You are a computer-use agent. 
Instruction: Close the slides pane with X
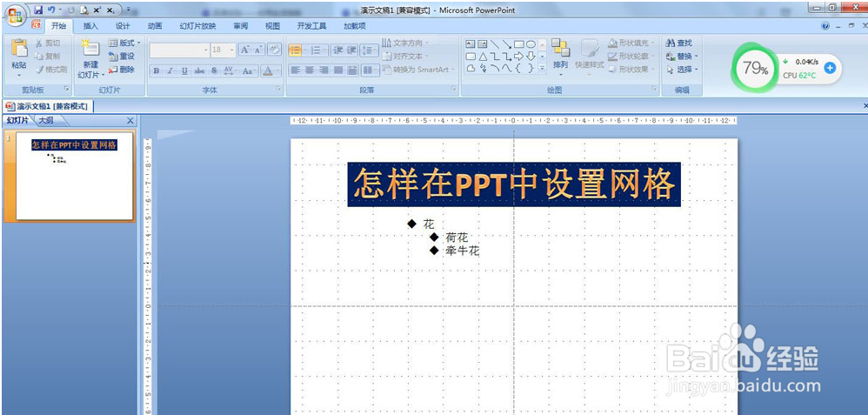130,121
